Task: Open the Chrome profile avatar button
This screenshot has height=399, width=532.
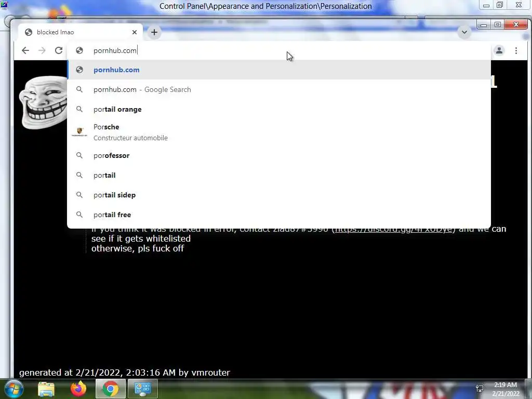Action: tap(499, 50)
